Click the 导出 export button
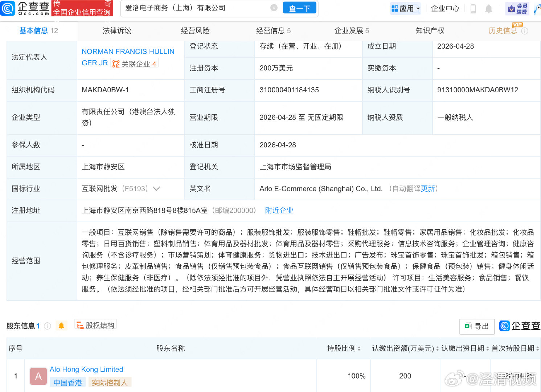 (x=477, y=326)
